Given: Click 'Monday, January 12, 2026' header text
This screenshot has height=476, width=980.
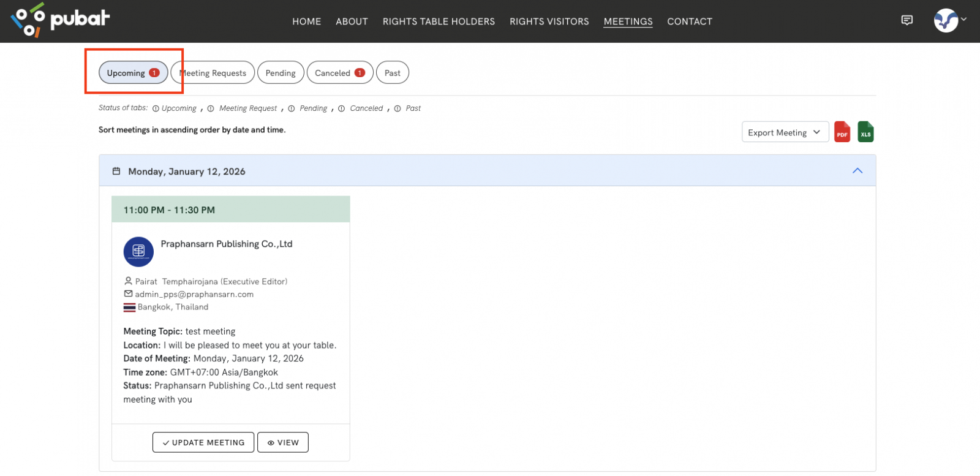Looking at the screenshot, I should 187,172.
